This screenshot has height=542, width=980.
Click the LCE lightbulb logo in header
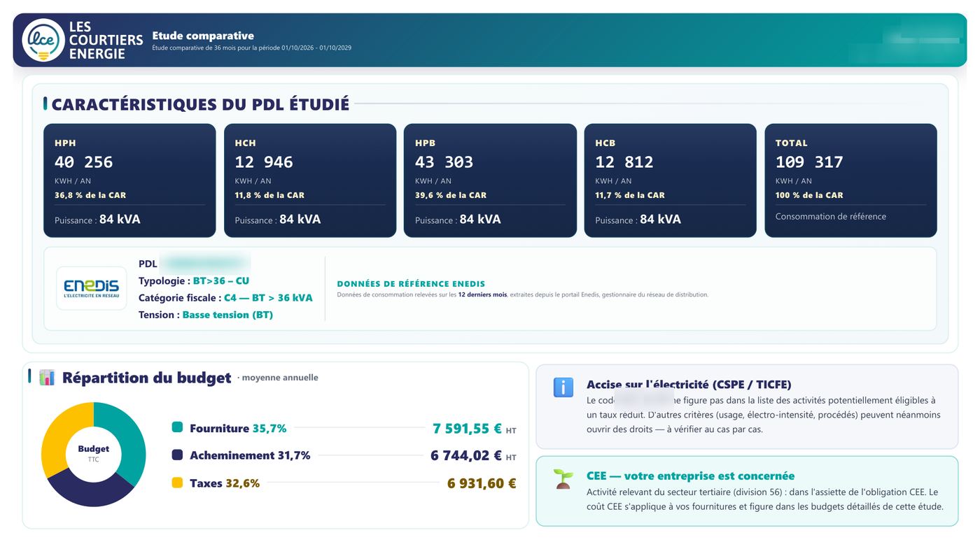point(43,40)
